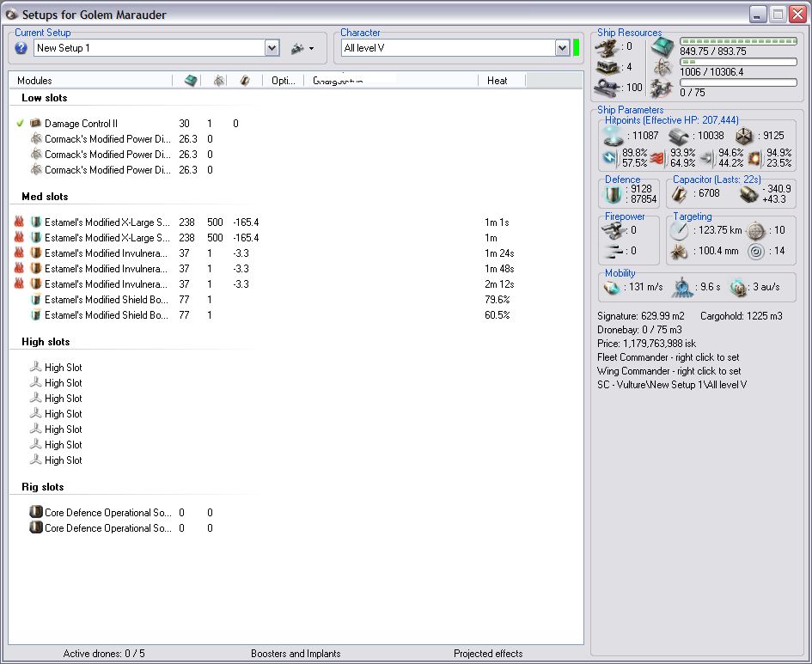
Task: Click the max velocity icon showing 131 m/s
Action: pyautogui.click(x=612, y=287)
